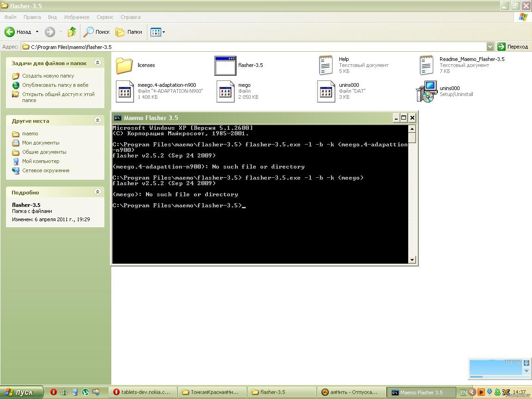Switch to the ТонкаяКраснаяНи... folder taskbar button
The width and height of the screenshot is (532, 399).
coord(213,392)
